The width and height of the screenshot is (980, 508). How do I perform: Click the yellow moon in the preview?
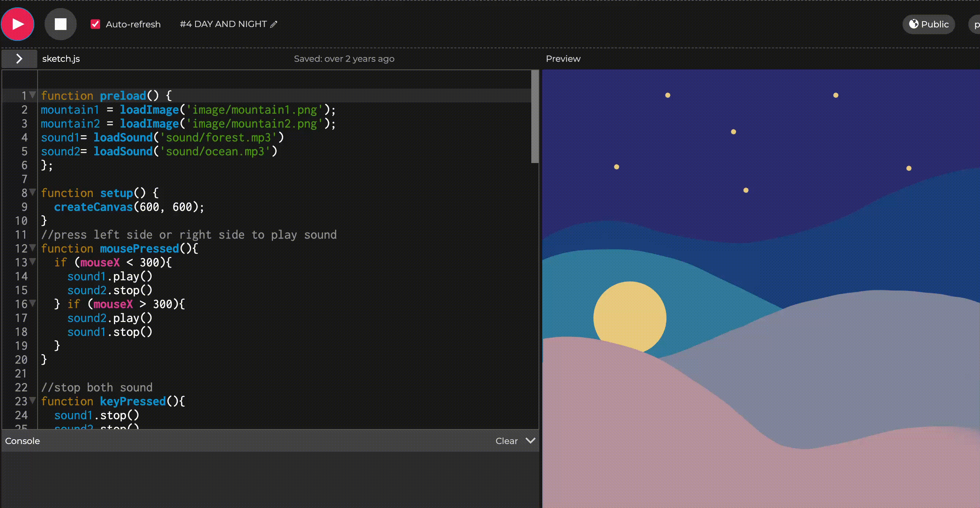[x=629, y=314]
